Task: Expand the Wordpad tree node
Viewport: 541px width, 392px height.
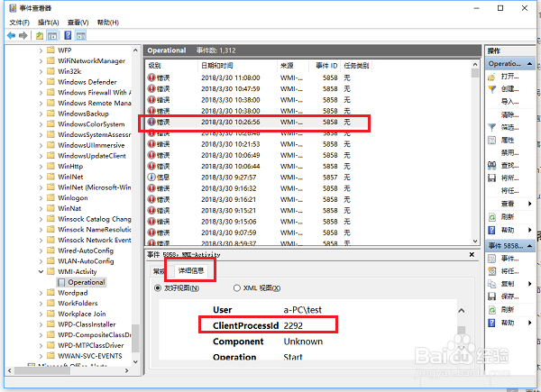Action: [41, 293]
